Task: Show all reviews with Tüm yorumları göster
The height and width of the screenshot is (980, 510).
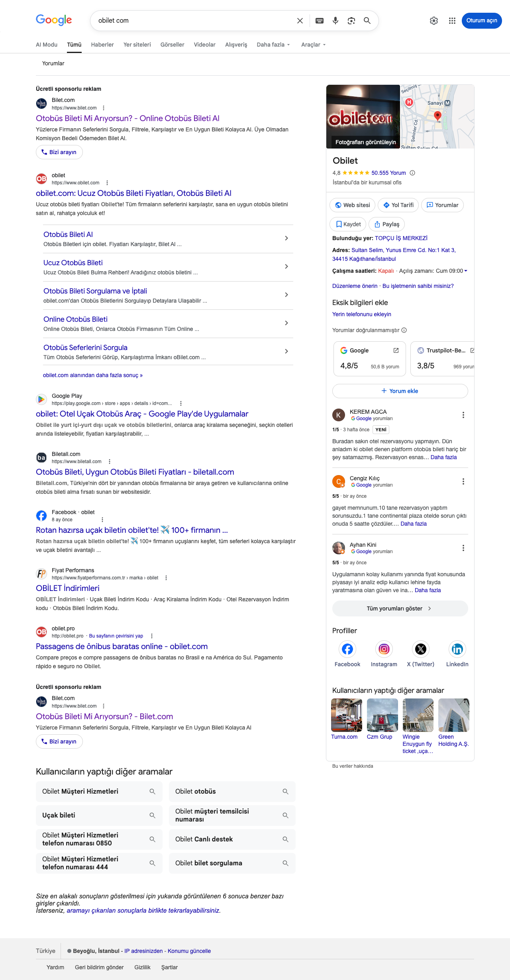Action: [400, 608]
